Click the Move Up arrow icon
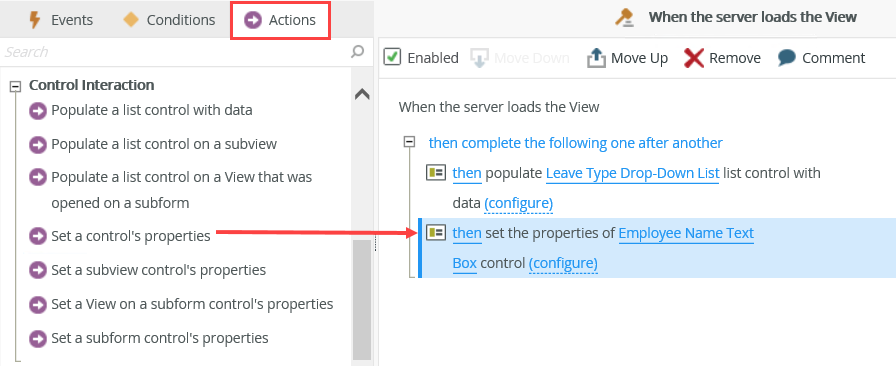 click(596, 58)
